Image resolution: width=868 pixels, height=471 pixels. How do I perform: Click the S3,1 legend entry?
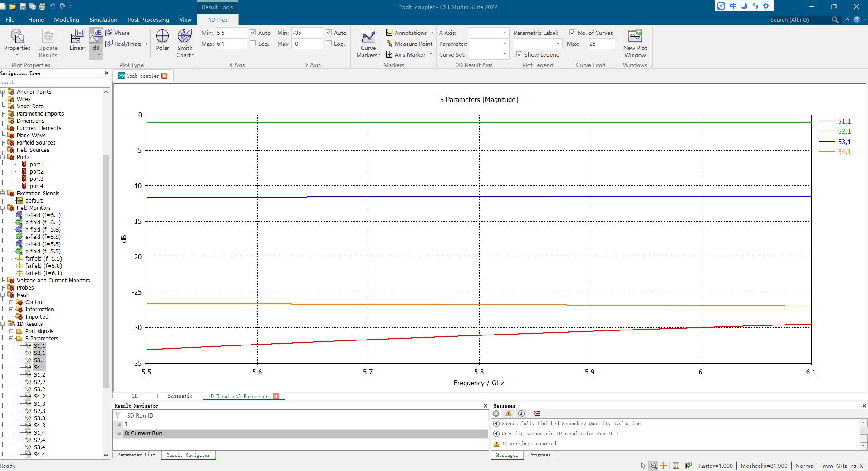click(843, 142)
